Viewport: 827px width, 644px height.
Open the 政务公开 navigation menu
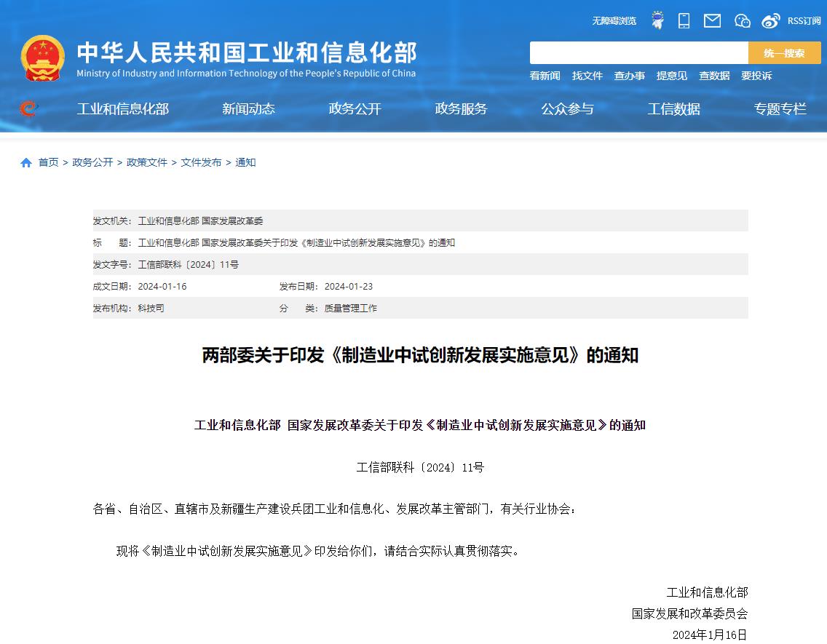point(355,108)
